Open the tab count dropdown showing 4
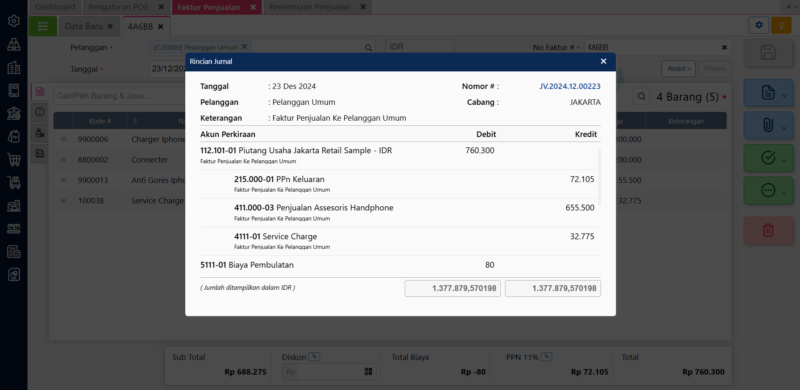This screenshot has height=390, width=800. click(x=792, y=7)
